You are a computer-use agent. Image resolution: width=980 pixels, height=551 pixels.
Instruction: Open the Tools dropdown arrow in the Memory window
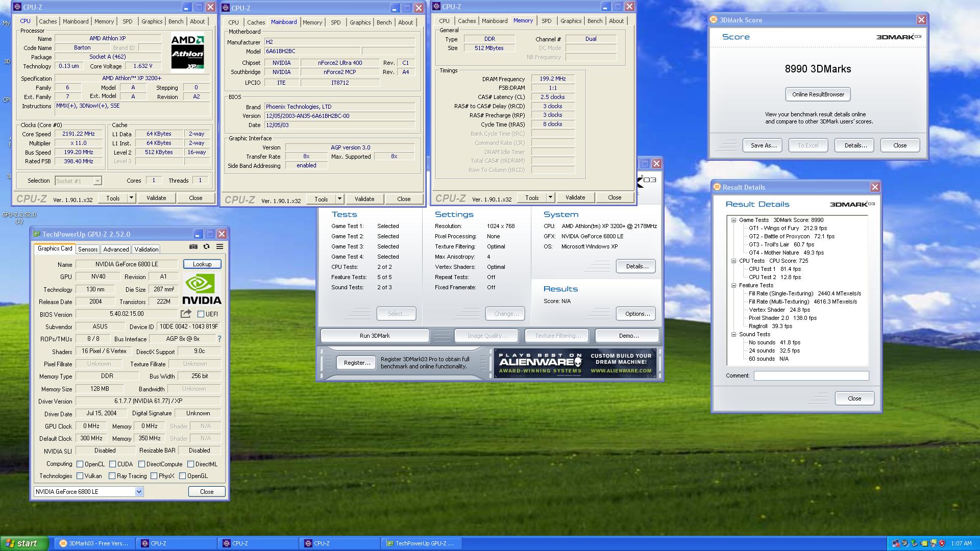[x=550, y=197]
